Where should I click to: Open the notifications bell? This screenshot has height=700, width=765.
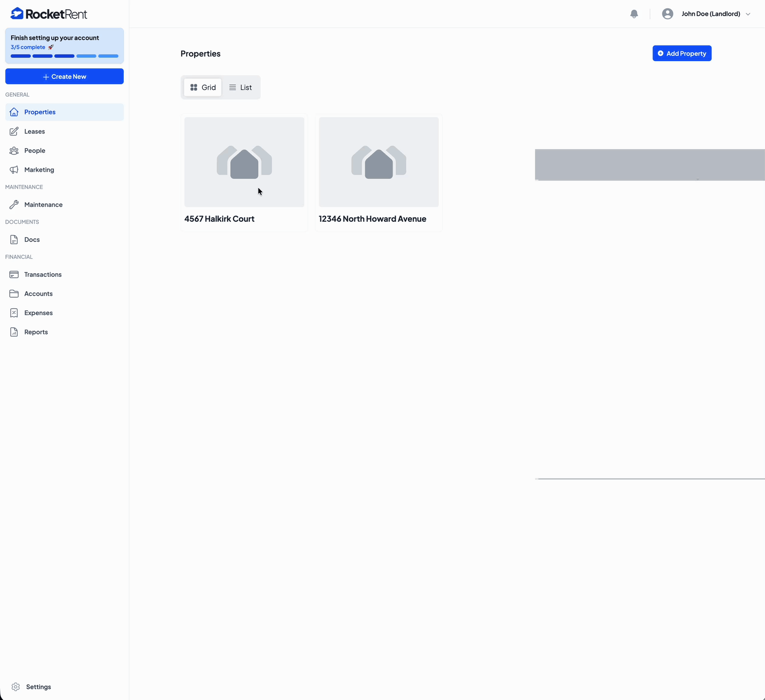(x=634, y=14)
